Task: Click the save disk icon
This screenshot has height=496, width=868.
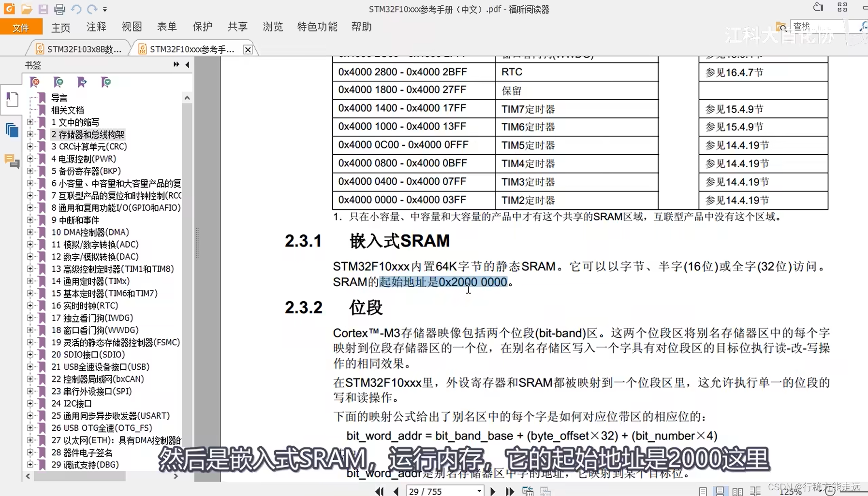Action: click(x=43, y=9)
